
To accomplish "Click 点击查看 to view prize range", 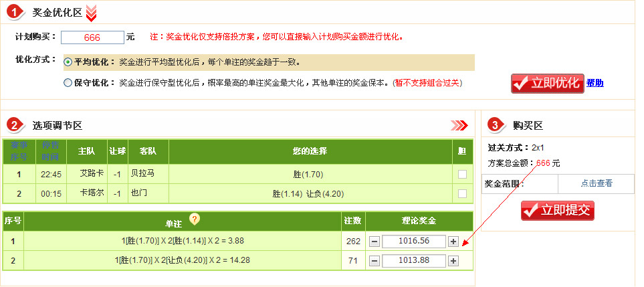I will tap(597, 183).
